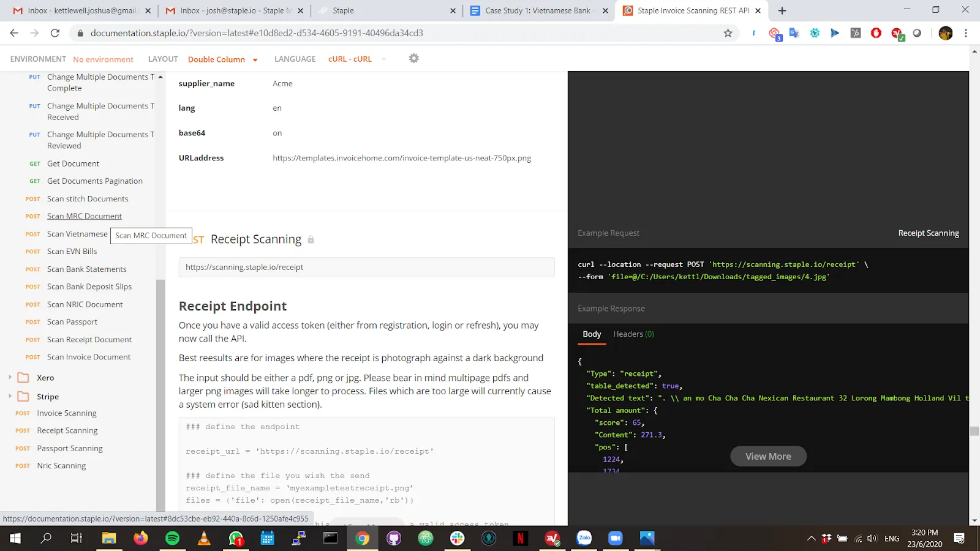Expand the Stripe folder

(x=10, y=396)
